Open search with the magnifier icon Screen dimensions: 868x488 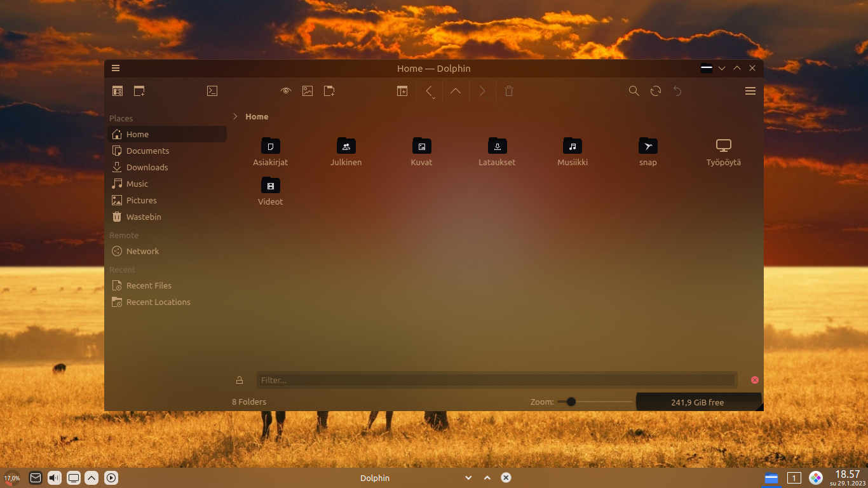[634, 91]
